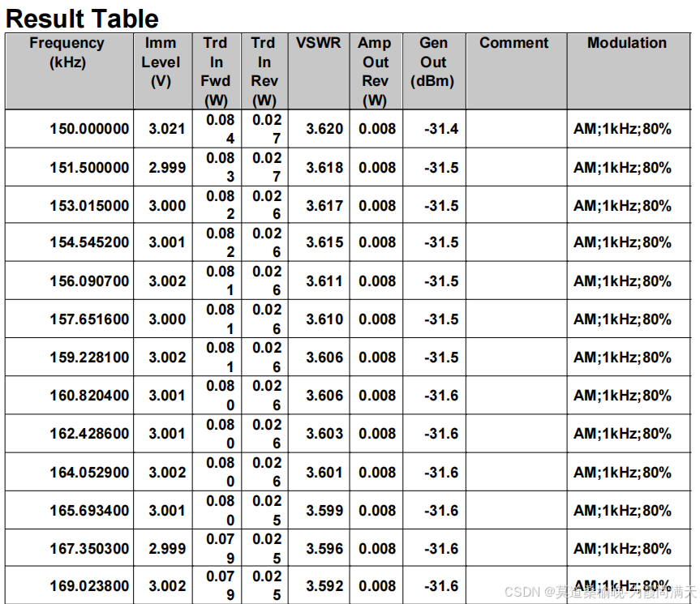700x604 pixels.
Task: Click Trd In Rev 0.025 in 165.693400 row
Action: [267, 510]
